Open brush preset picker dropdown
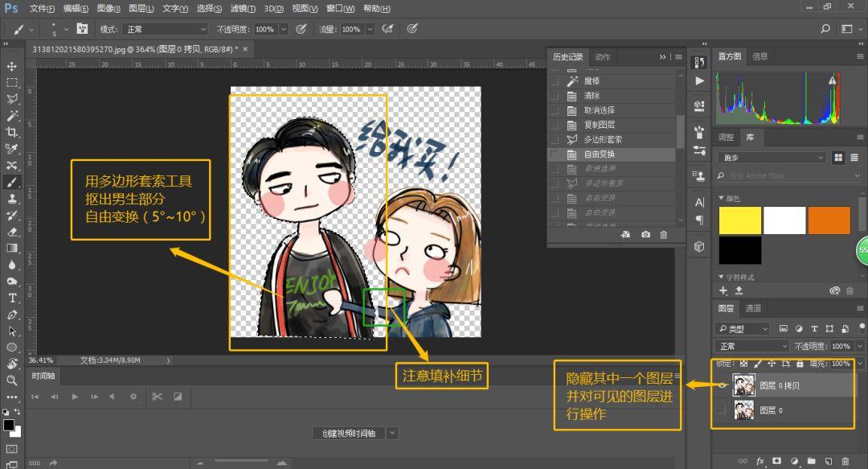Screen dimensions: 868x469 [65, 30]
